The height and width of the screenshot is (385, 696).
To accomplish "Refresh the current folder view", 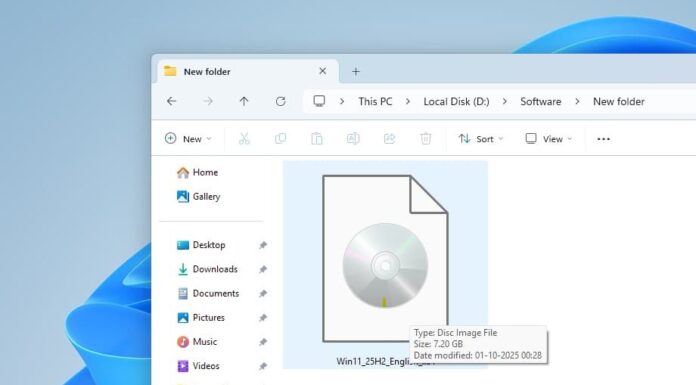I will [x=281, y=101].
